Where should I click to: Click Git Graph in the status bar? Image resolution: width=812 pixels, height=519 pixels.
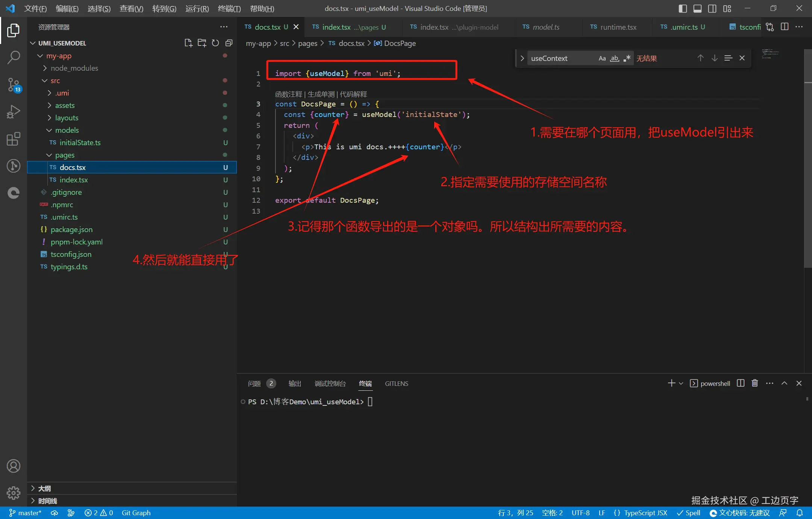pyautogui.click(x=136, y=513)
